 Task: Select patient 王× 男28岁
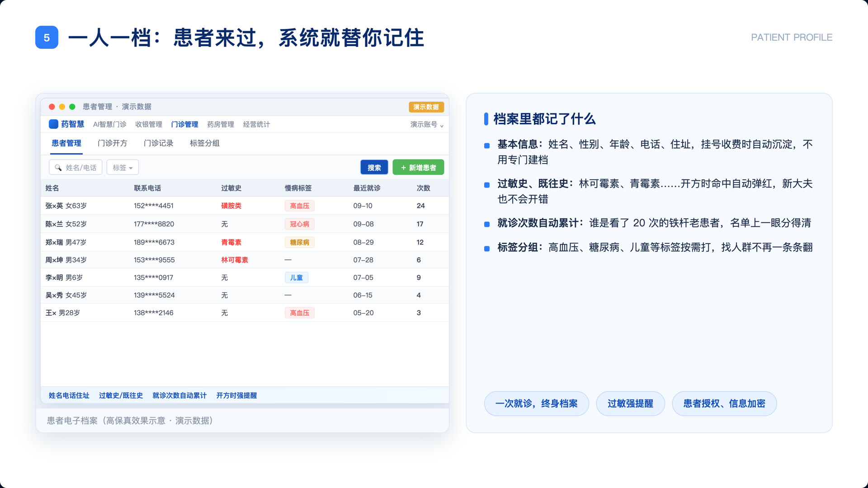pos(63,313)
